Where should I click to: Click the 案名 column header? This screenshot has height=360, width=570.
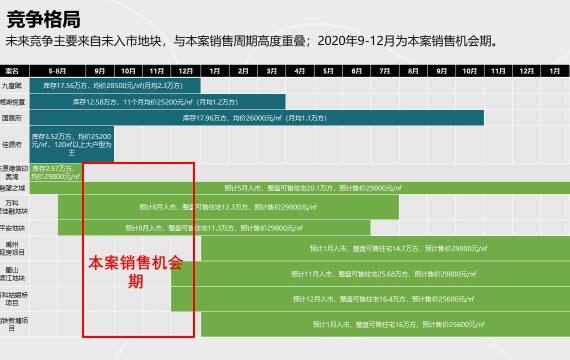pos(12,71)
